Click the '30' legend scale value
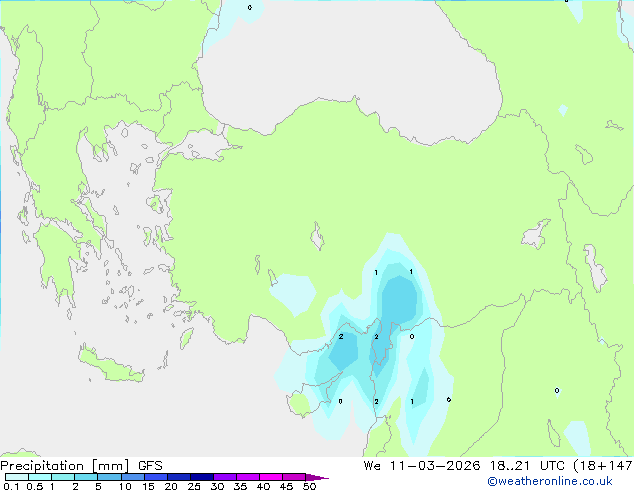The height and width of the screenshot is (490, 634). pyautogui.click(x=217, y=486)
